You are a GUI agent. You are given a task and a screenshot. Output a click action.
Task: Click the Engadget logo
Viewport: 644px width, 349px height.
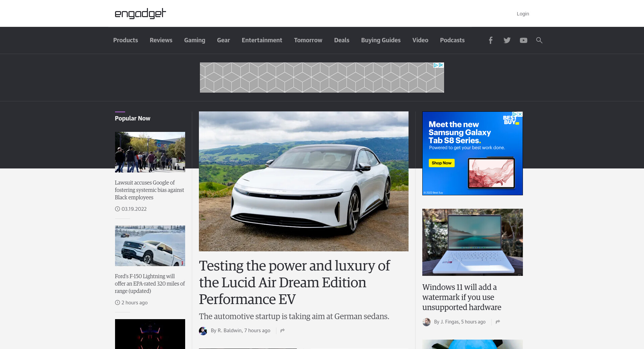point(140,13)
